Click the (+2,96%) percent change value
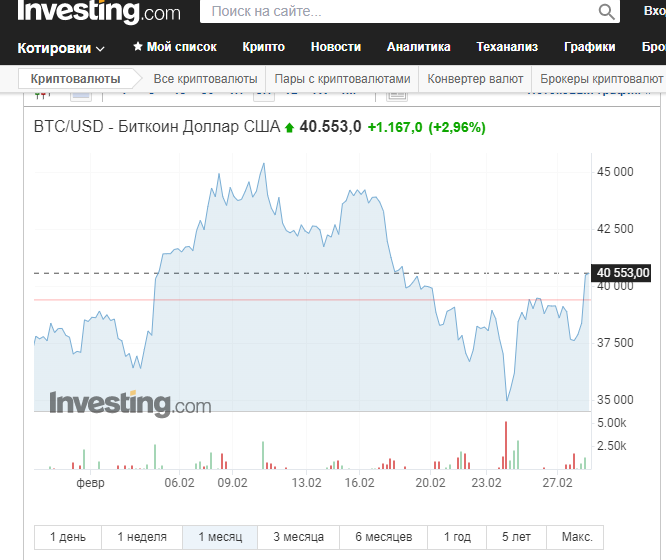This screenshot has width=666, height=560. point(457,127)
